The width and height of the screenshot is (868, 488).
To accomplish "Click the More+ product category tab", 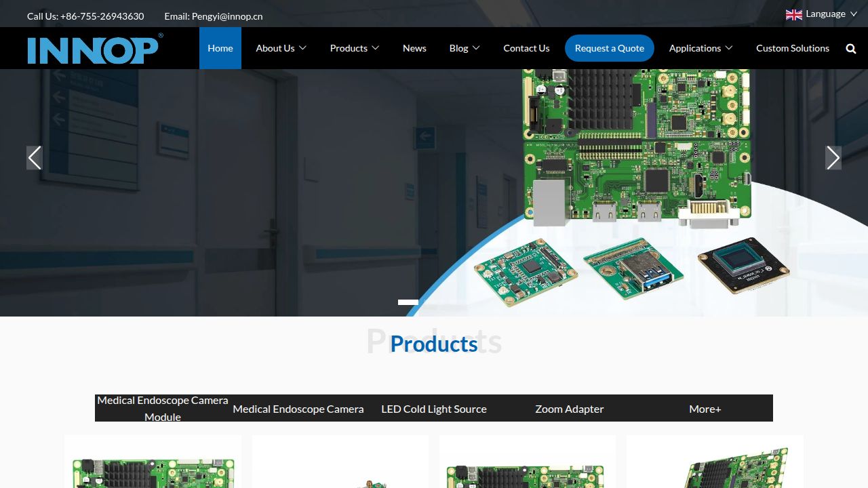I will pos(705,409).
